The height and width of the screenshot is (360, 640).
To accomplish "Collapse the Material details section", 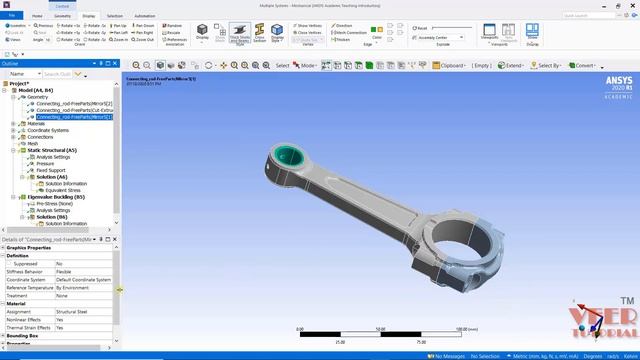I will 3,304.
